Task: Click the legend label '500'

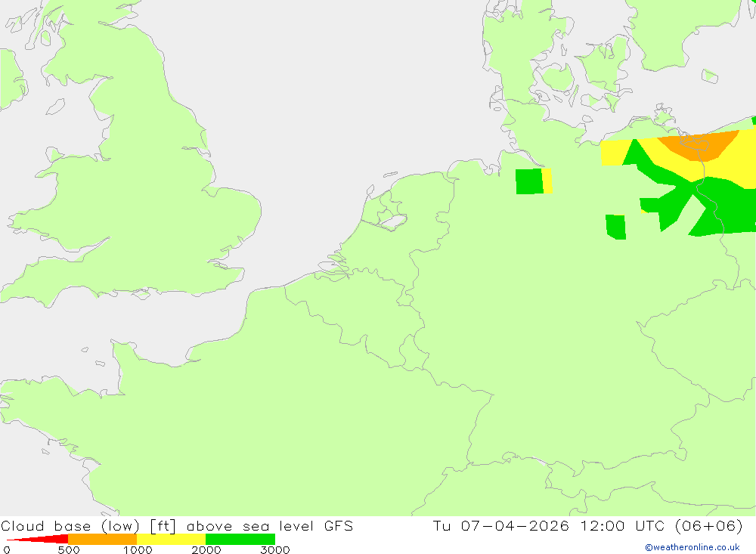Action: (69, 549)
